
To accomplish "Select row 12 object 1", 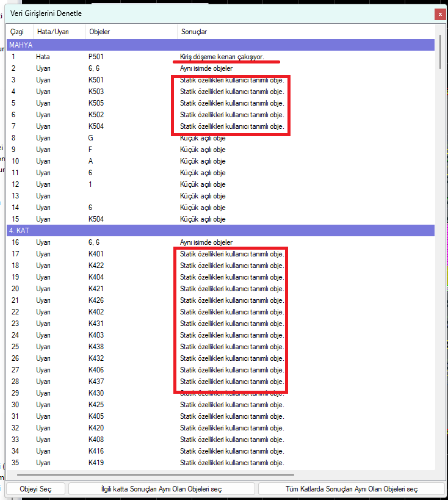I will pos(221,184).
